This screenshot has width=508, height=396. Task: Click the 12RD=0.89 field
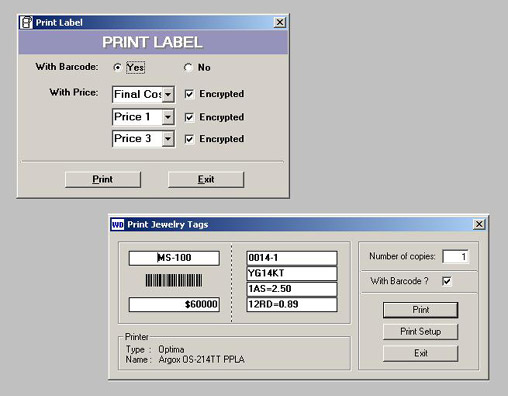coord(292,304)
